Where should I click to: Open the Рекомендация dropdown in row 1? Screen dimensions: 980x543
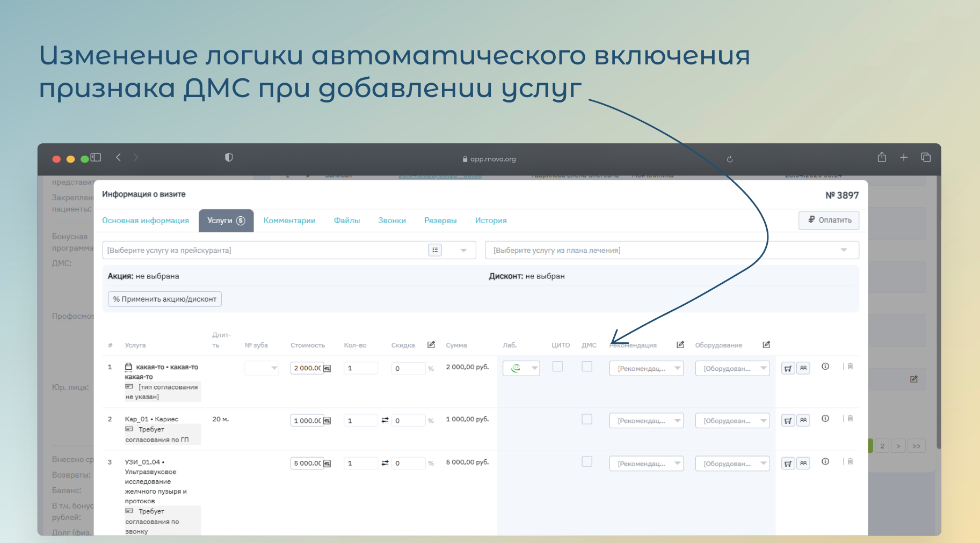click(x=646, y=369)
